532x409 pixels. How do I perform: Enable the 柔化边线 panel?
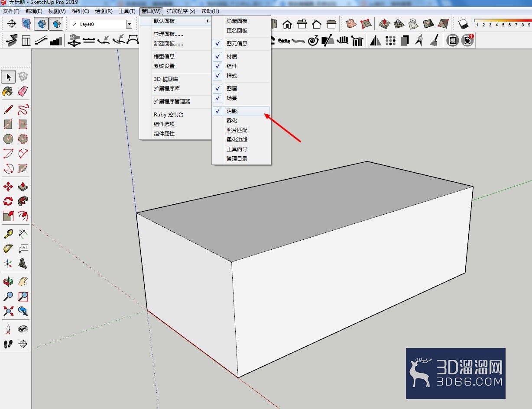[241, 139]
